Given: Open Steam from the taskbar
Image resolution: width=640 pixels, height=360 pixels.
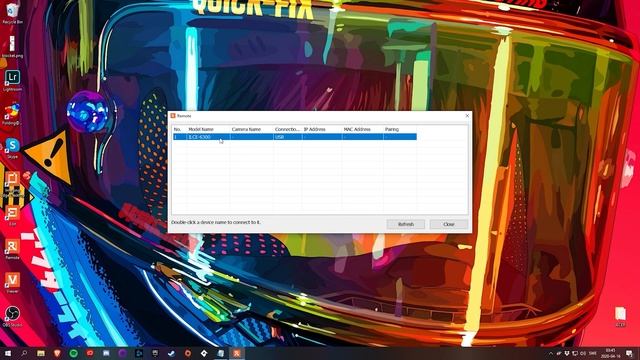Looking at the screenshot, I should 171,353.
